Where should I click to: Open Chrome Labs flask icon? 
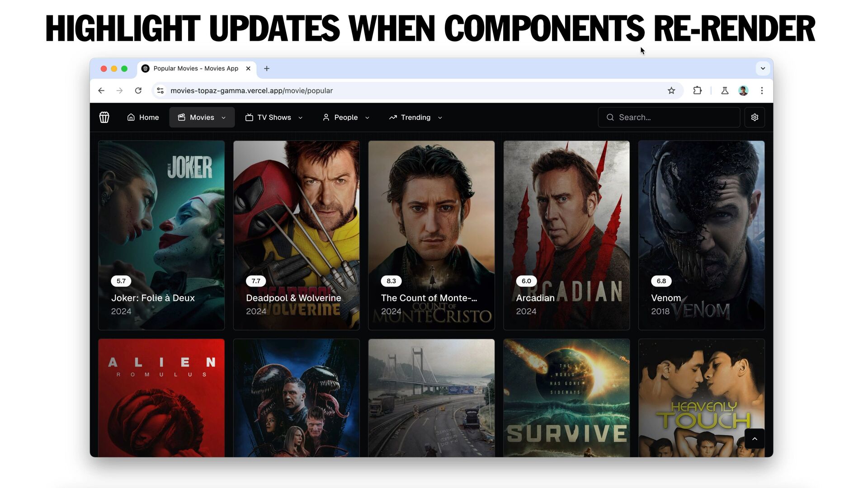click(x=725, y=91)
